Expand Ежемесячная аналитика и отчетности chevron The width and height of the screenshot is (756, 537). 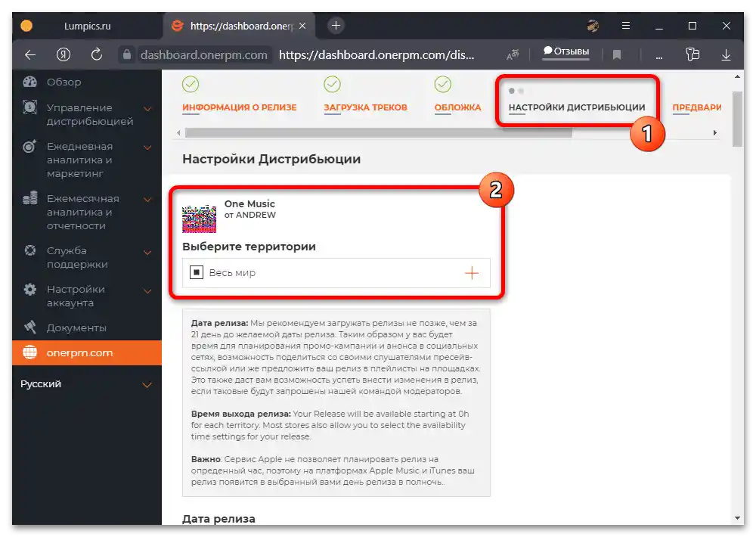pyautogui.click(x=147, y=199)
